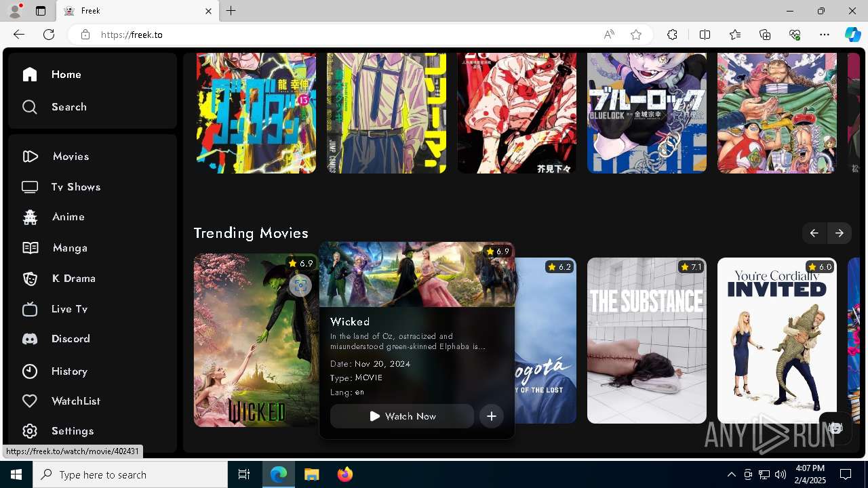Open the Dandadan manga cover
This screenshot has height=488, width=868.
(256, 113)
